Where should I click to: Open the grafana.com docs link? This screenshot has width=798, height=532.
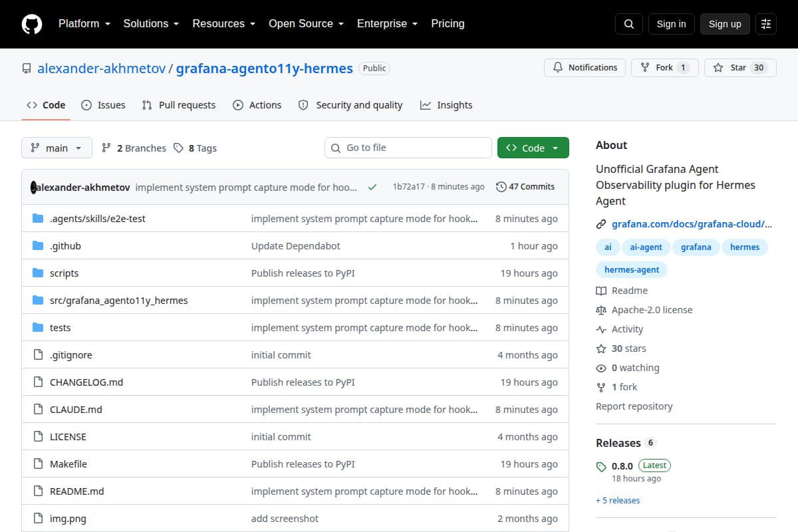coord(692,224)
